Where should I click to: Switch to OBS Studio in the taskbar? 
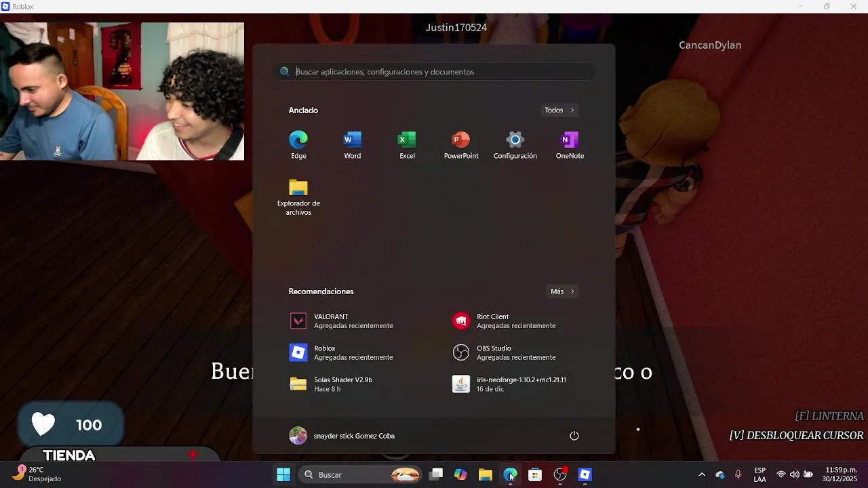[x=560, y=474]
